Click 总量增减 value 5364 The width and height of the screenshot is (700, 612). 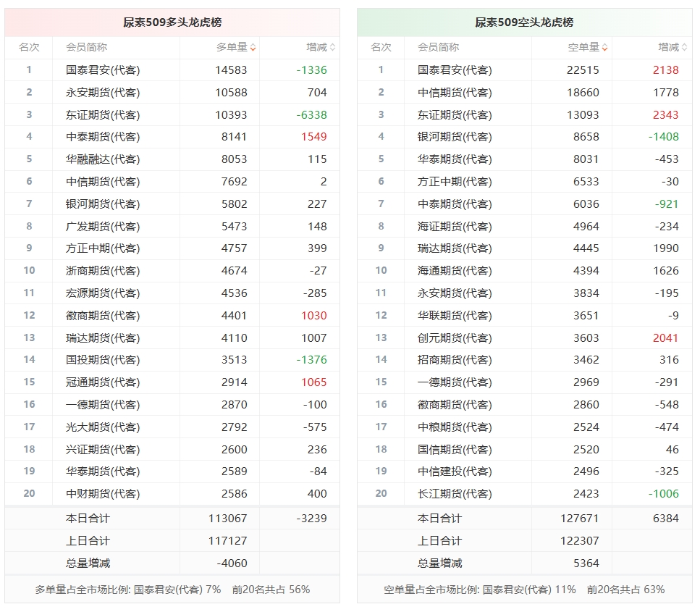pyautogui.click(x=586, y=563)
